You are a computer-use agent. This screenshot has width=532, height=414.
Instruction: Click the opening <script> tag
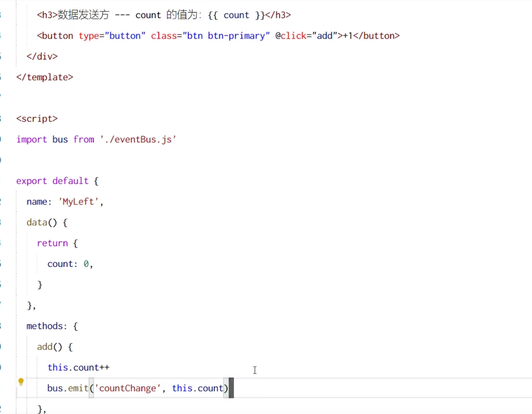pos(37,119)
